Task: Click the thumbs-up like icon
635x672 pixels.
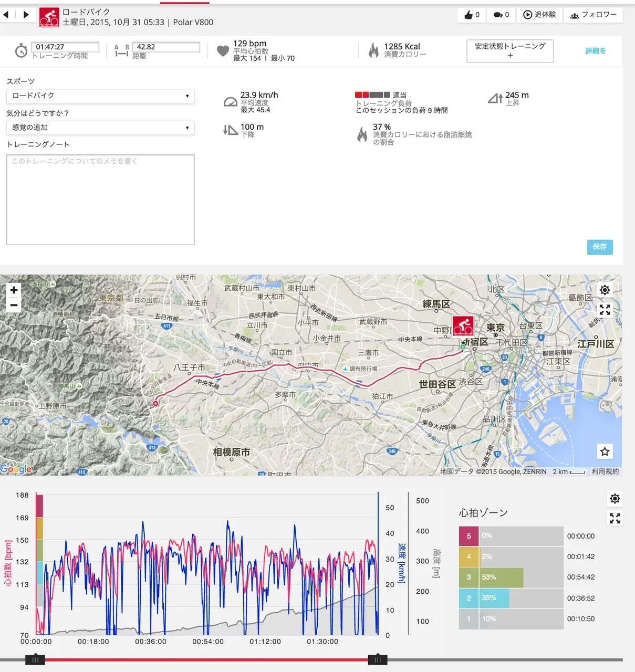Action: tap(469, 15)
